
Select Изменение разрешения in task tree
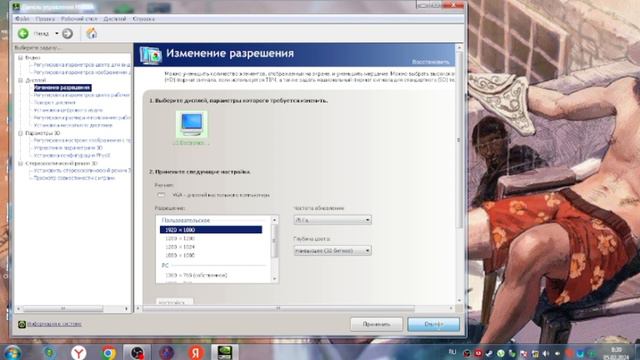point(62,88)
